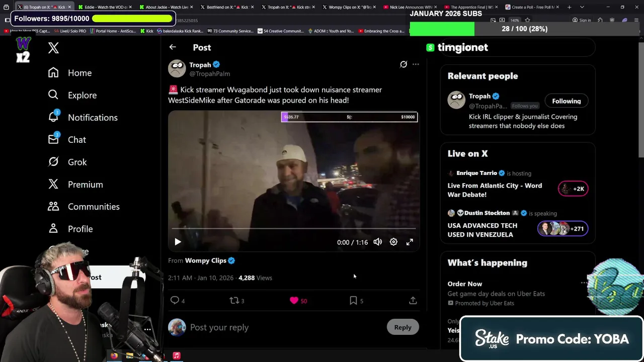Open ADOM :: Youth bookmark

(331, 31)
